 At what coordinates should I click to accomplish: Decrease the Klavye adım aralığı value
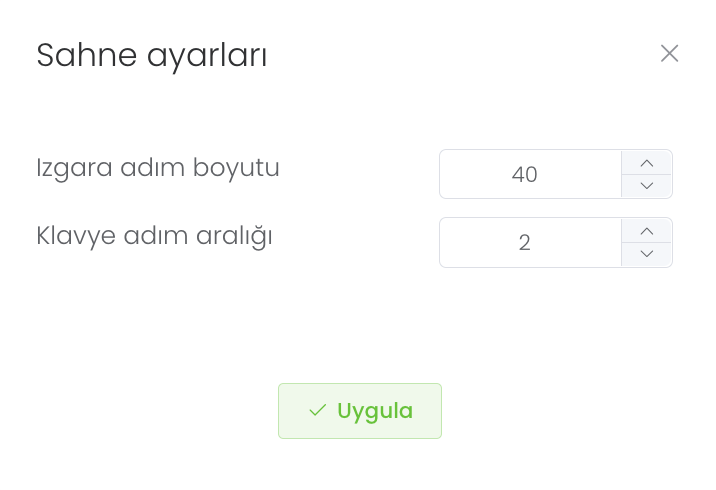point(647,254)
